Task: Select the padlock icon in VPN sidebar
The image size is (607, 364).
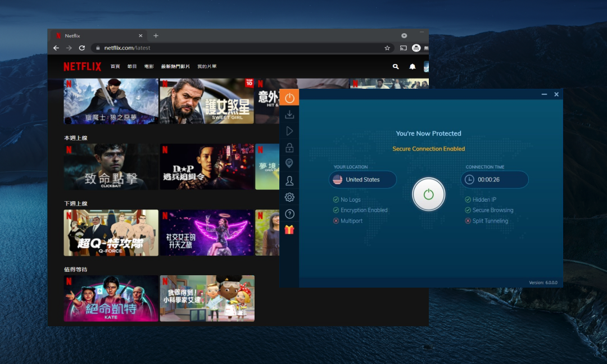Action: point(289,148)
